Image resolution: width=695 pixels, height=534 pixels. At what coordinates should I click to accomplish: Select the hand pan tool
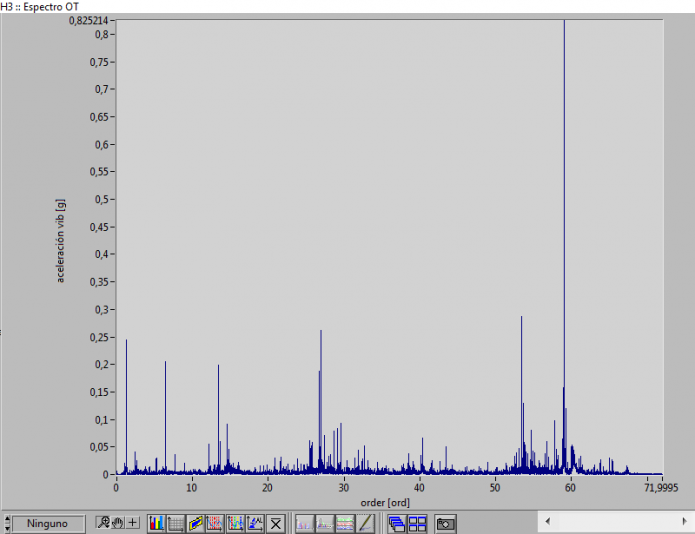pos(117,523)
